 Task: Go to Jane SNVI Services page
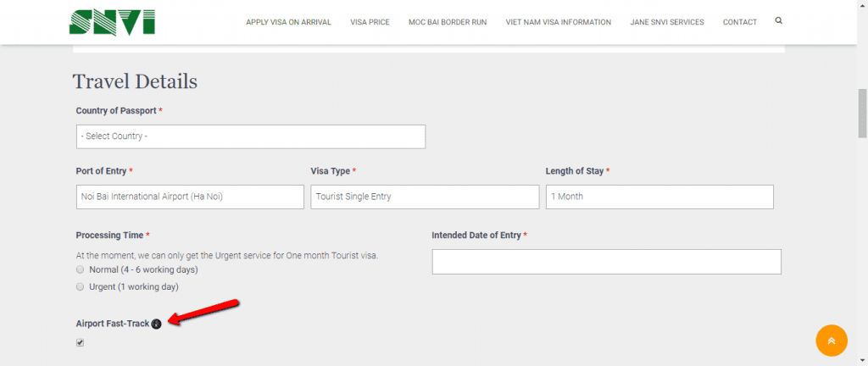coord(667,22)
